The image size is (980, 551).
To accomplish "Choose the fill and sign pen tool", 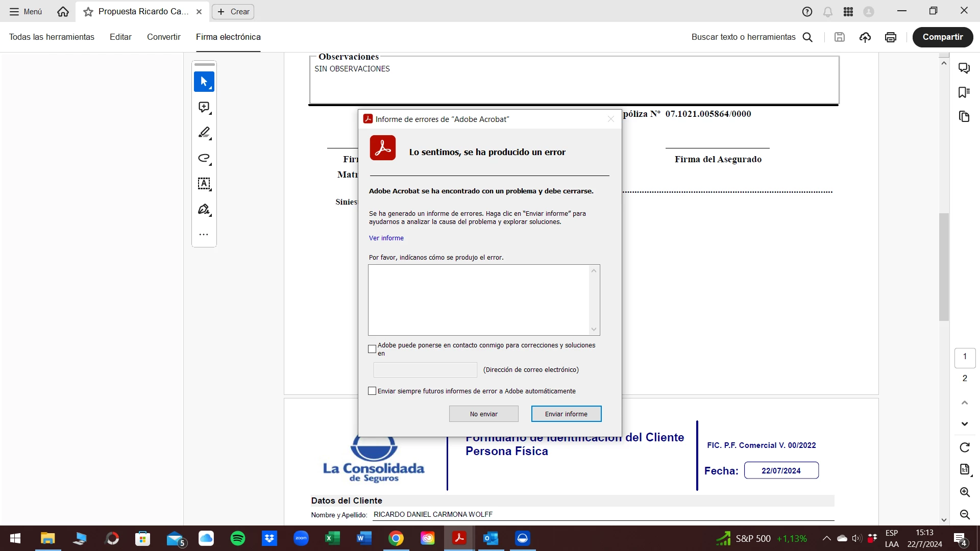I will click(204, 209).
